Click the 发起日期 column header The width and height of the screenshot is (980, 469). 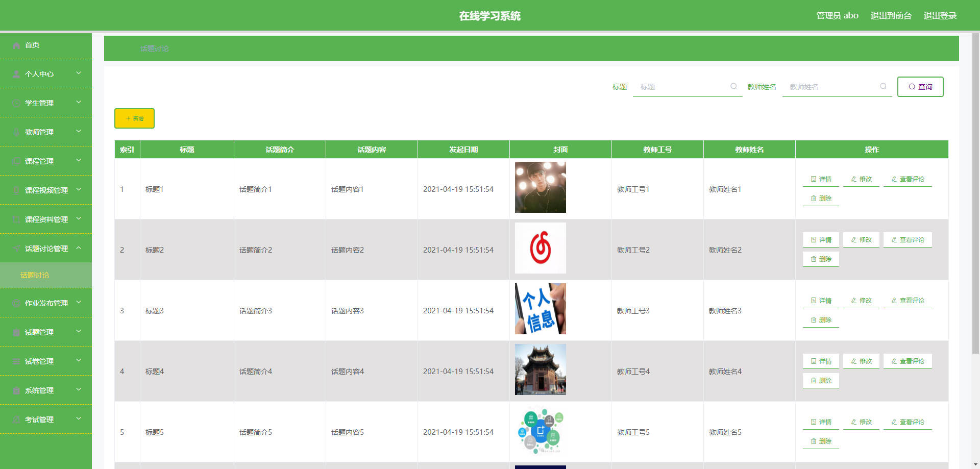pos(463,150)
